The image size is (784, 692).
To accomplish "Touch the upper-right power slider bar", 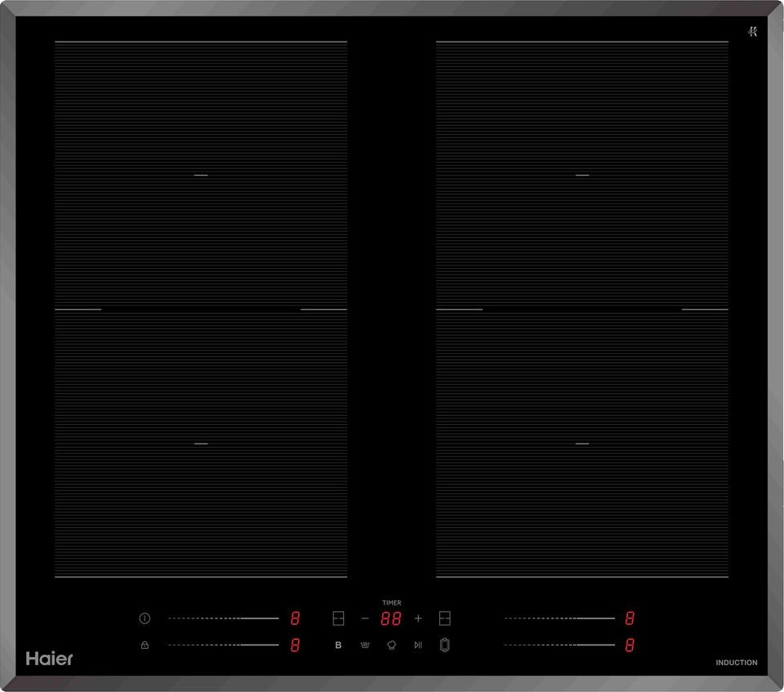I will click(559, 618).
